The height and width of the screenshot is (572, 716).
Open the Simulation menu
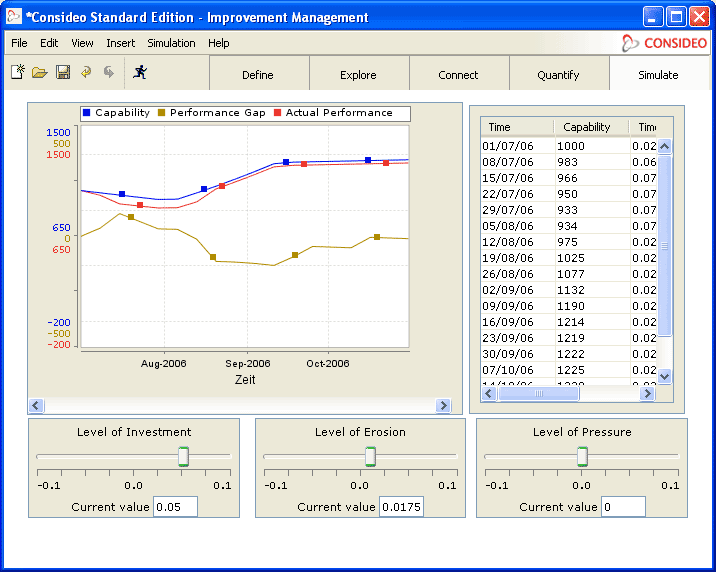tap(171, 43)
